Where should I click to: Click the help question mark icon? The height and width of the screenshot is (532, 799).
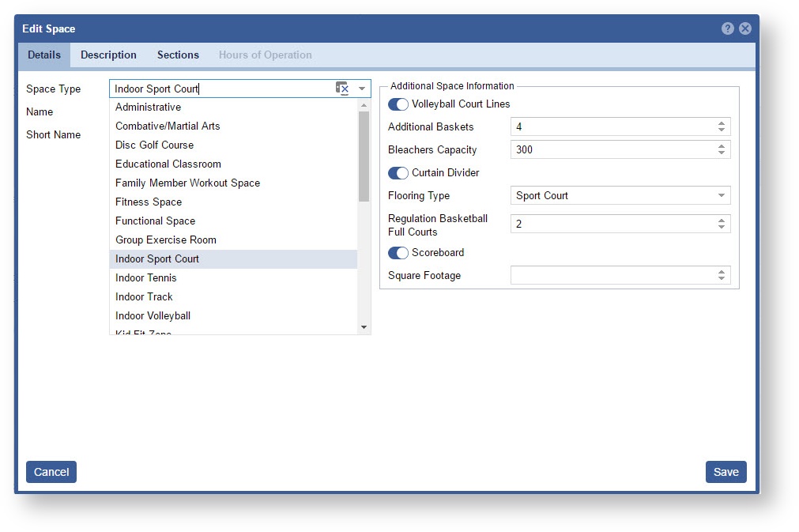728,28
